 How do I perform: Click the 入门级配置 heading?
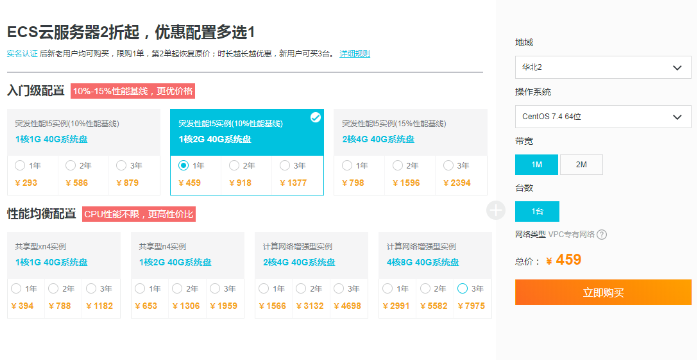[x=36, y=91]
